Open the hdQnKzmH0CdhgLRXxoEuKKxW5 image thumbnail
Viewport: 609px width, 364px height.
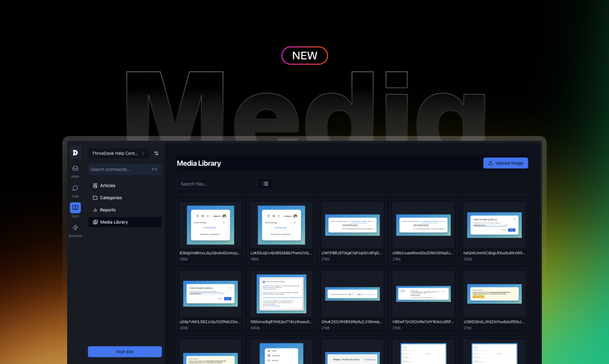pos(494,225)
